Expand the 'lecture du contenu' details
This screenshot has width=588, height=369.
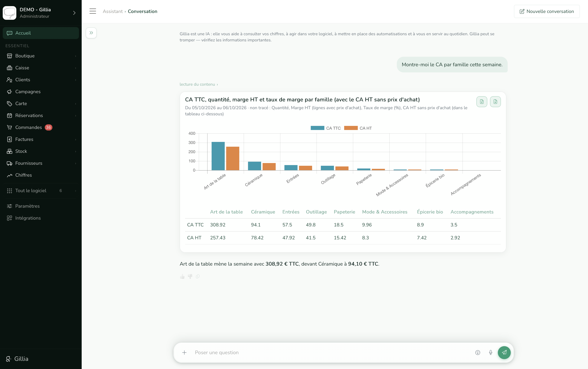199,84
